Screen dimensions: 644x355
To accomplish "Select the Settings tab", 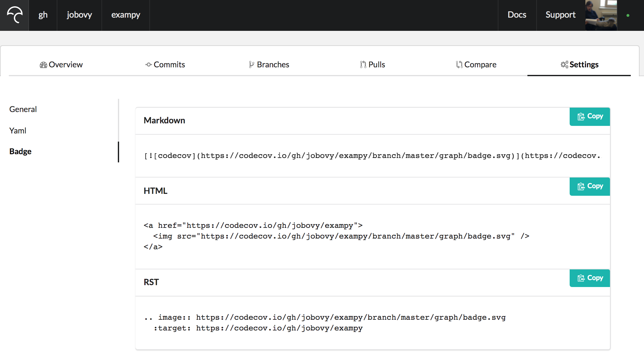I will point(579,65).
